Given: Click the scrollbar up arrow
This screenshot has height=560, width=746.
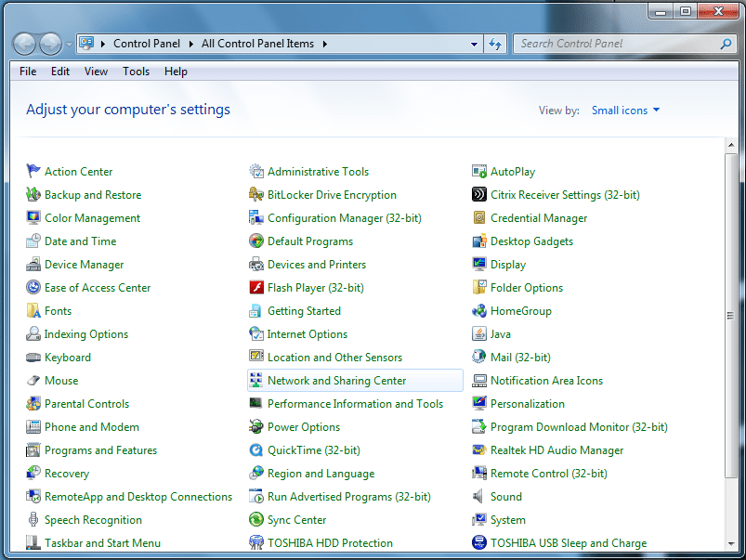Looking at the screenshot, I should (x=731, y=145).
